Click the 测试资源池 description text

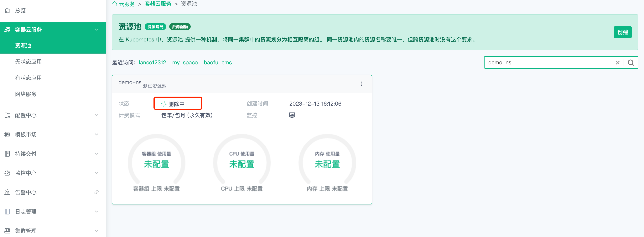tap(154, 86)
